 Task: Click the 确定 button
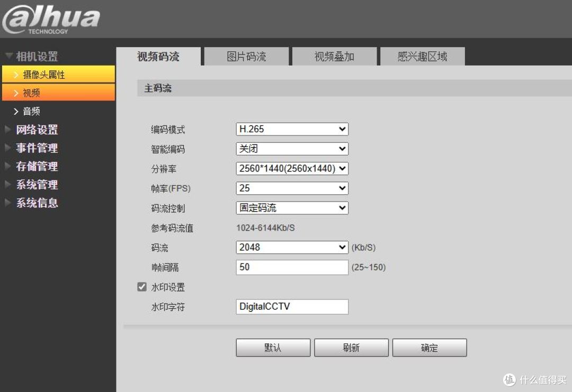point(430,348)
